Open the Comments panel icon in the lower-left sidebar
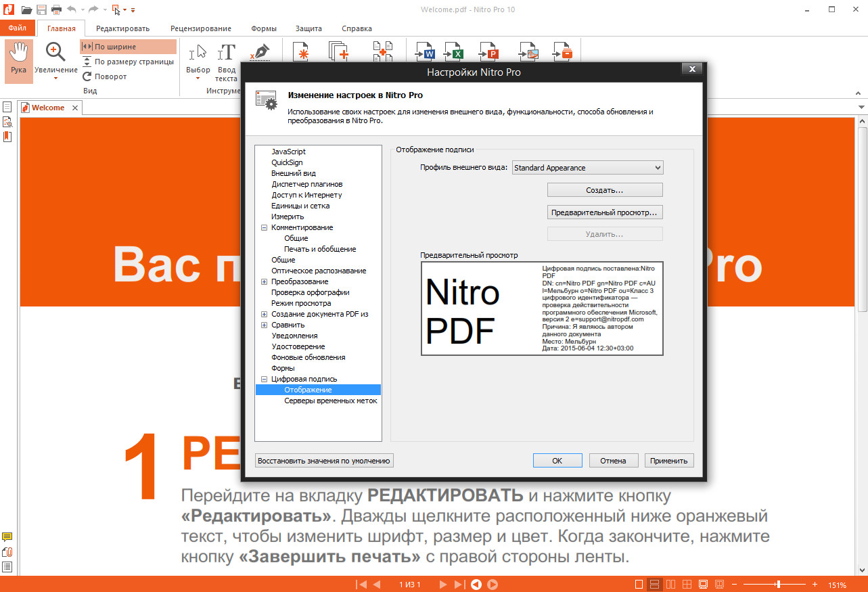This screenshot has width=868, height=592. tap(7, 537)
